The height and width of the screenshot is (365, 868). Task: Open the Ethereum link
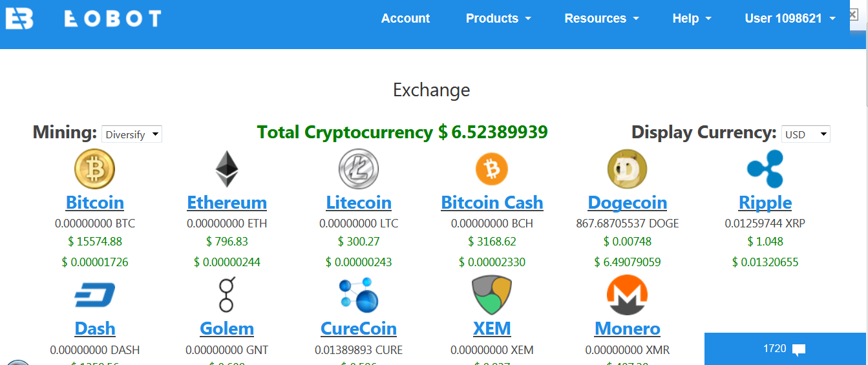coord(227,203)
